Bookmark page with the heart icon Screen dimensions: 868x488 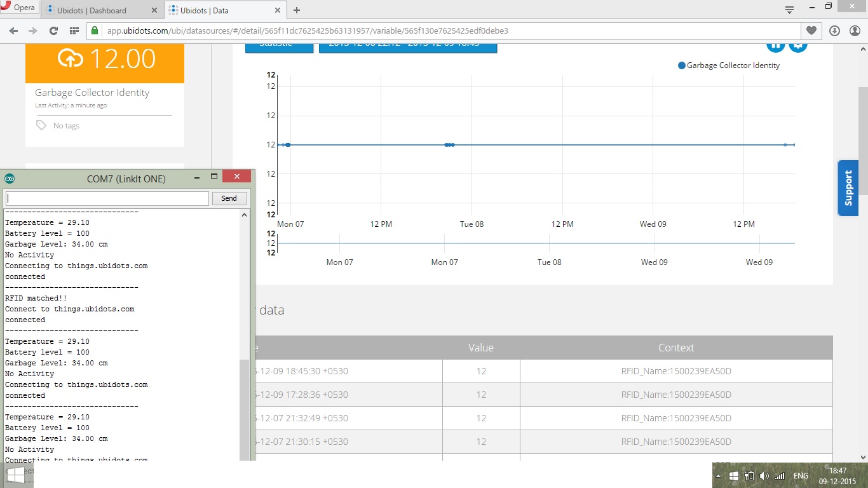coord(811,30)
